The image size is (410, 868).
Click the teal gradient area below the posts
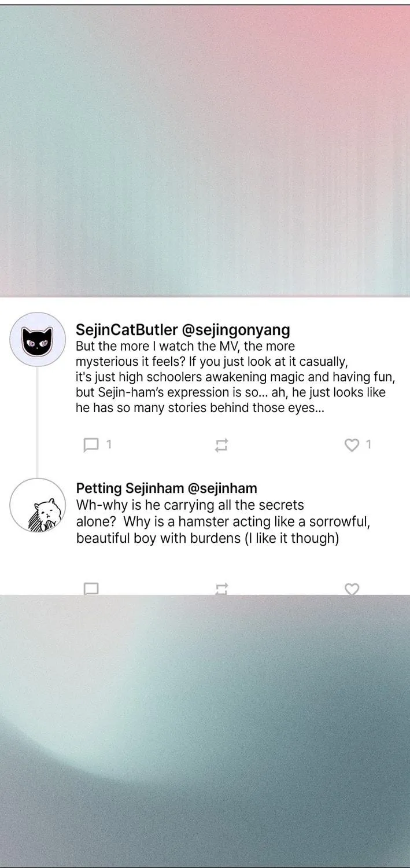coord(205,731)
